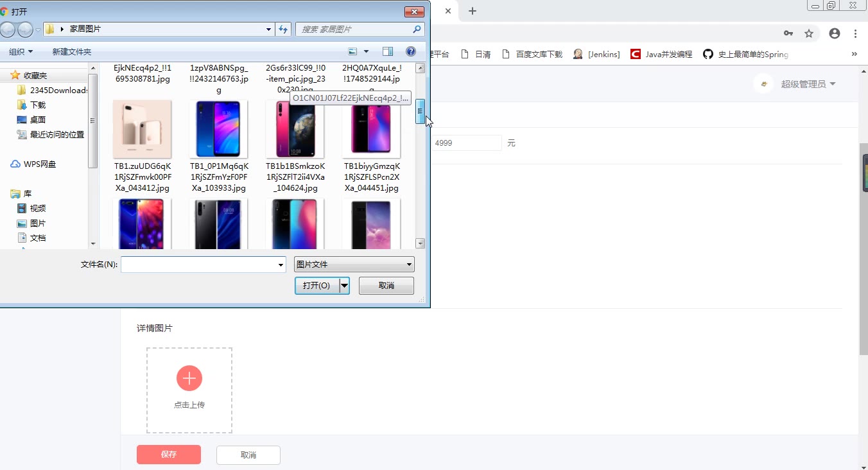Select 收藏夹 in navigation pane
Image resolution: width=868 pixels, height=470 pixels.
[x=35, y=75]
